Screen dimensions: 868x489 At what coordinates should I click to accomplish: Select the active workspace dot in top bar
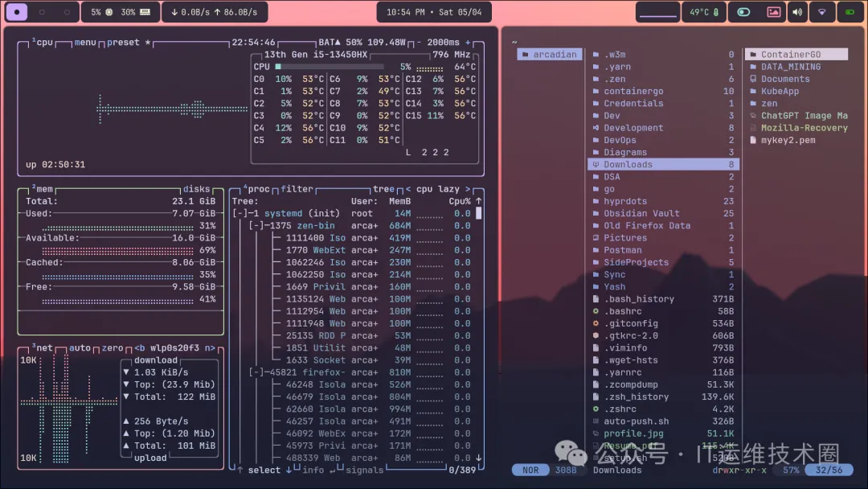pos(16,12)
